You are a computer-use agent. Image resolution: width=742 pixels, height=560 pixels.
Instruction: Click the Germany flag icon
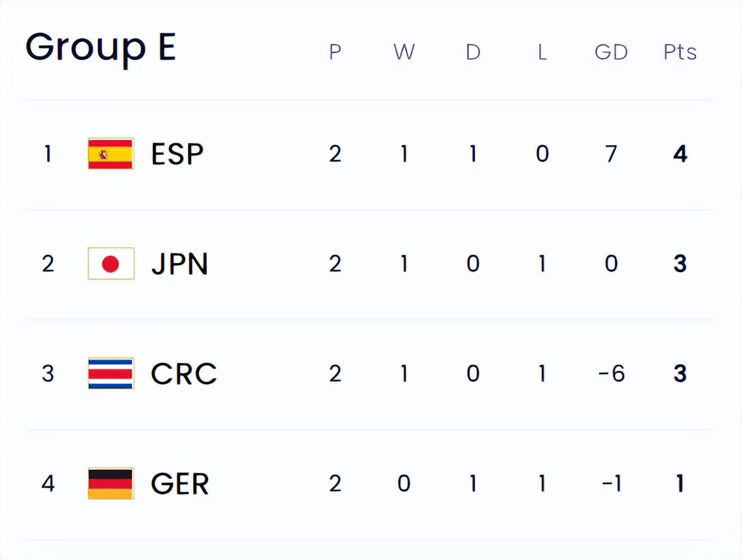111,483
